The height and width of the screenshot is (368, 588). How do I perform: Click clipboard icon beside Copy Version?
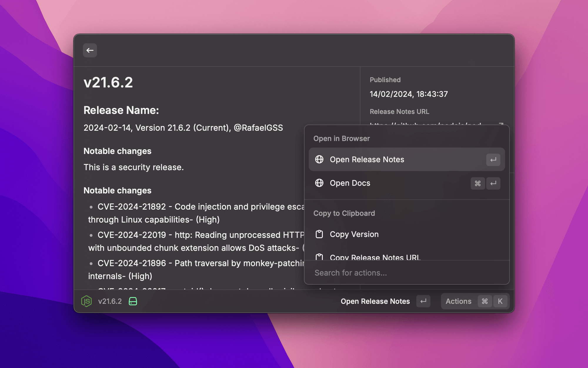click(x=319, y=234)
